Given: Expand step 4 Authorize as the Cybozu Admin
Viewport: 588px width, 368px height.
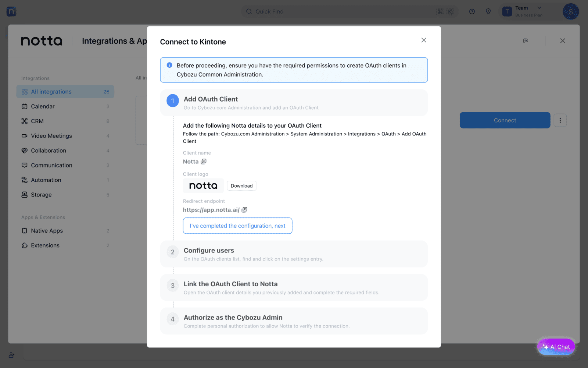Looking at the screenshot, I should 294,321.
